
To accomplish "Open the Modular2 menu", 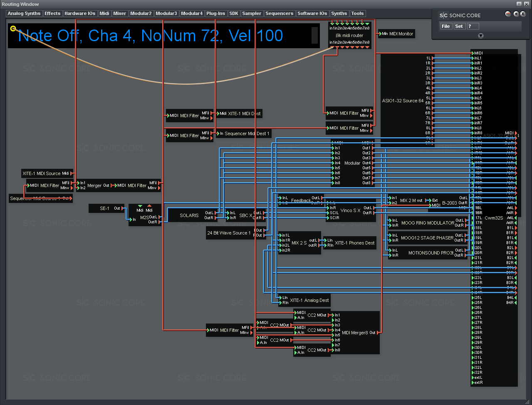I will pyautogui.click(x=141, y=13).
